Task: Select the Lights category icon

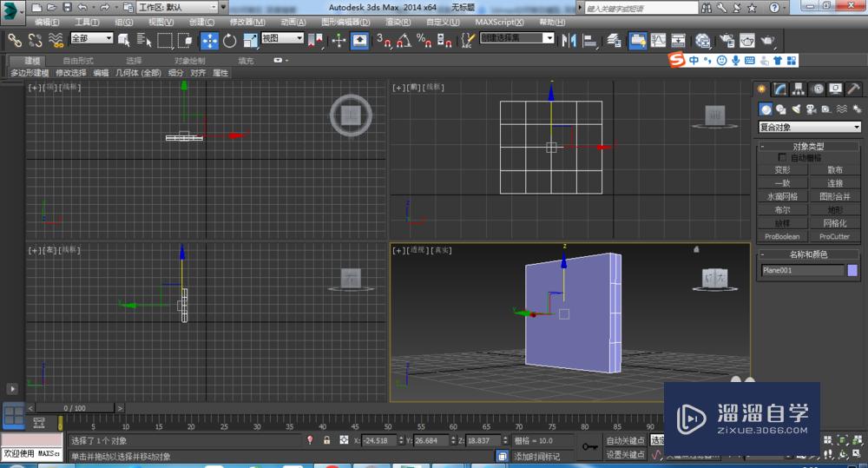Action: coord(796,109)
